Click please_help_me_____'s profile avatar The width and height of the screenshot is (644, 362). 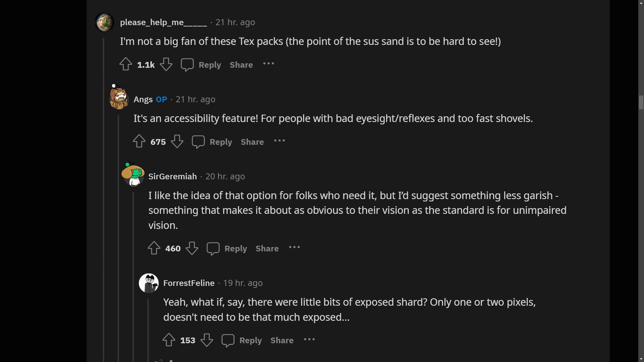click(104, 22)
